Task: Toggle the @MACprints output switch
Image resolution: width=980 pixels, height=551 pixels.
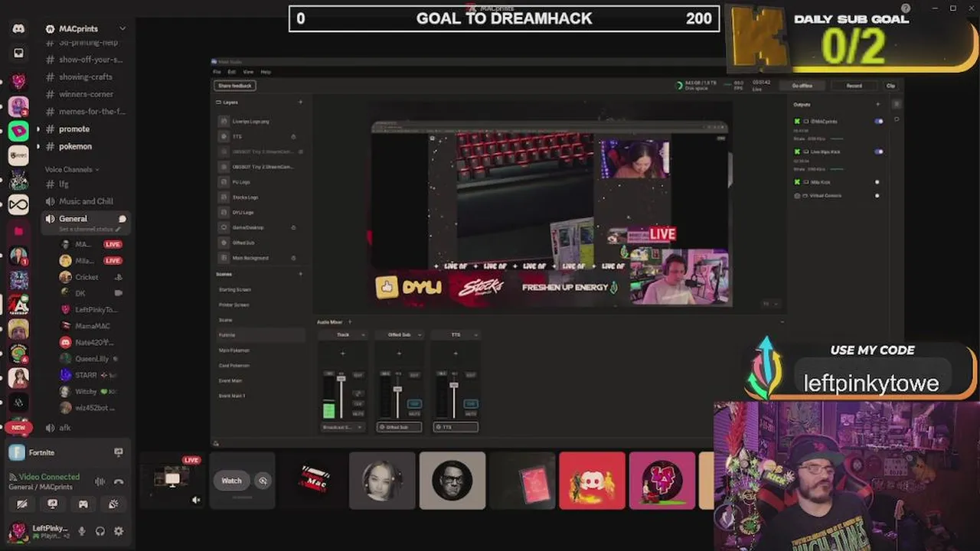Action: point(878,121)
